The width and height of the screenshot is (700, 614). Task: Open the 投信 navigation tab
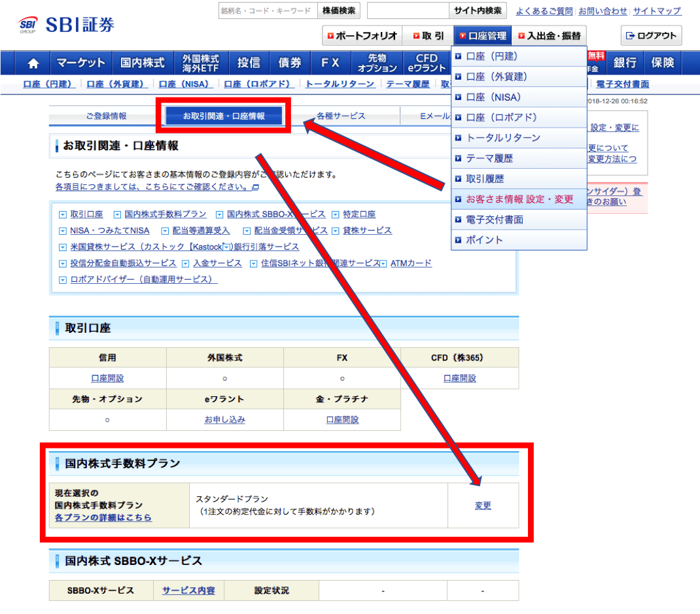[x=249, y=63]
